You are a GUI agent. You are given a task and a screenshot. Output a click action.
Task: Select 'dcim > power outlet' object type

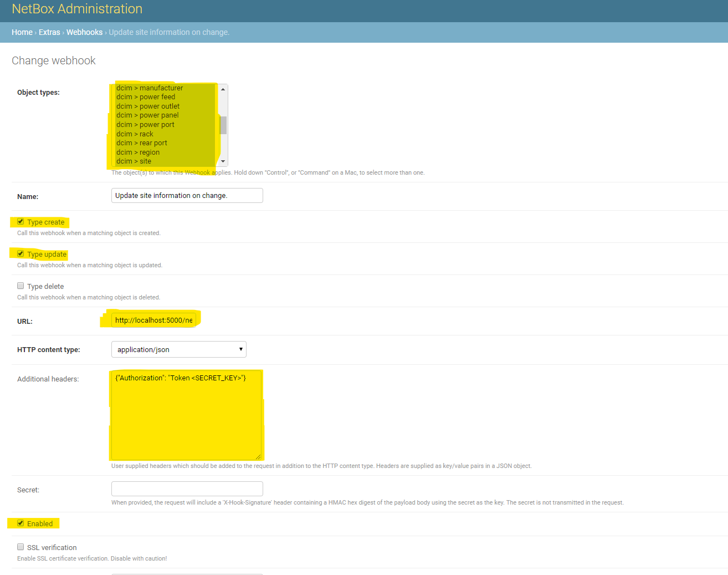point(165,106)
